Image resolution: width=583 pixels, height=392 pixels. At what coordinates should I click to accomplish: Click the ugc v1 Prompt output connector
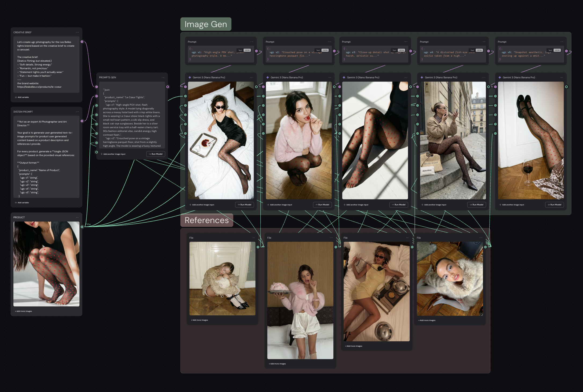coord(256,51)
